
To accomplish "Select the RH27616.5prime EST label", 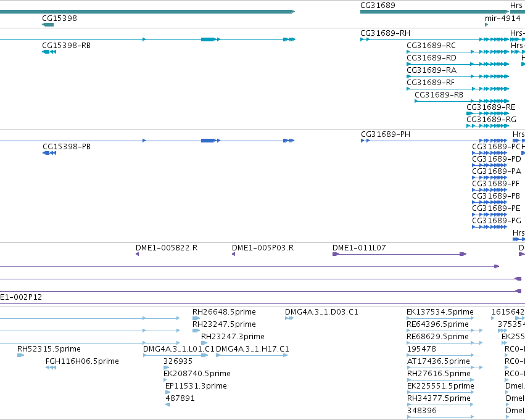I will [439, 374].
